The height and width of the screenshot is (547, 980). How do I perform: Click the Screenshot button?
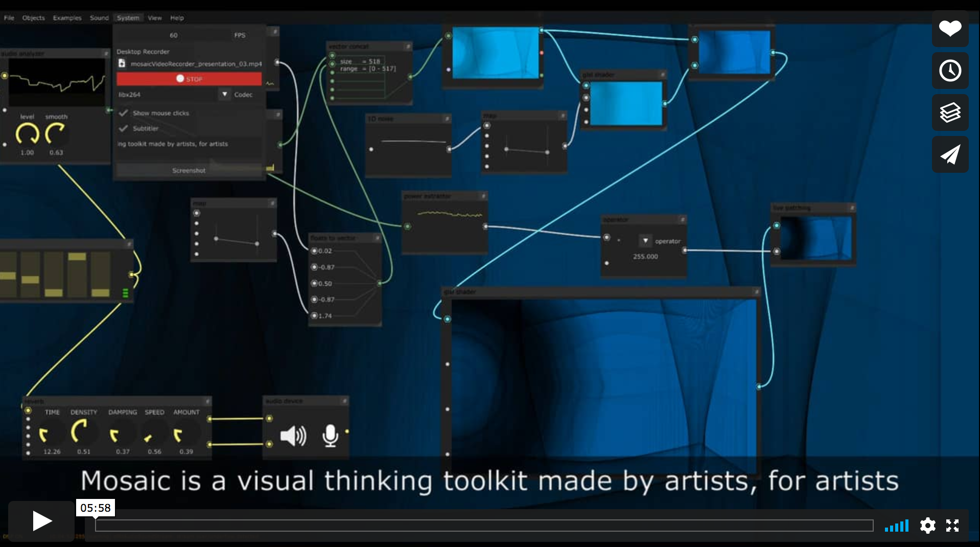pyautogui.click(x=189, y=170)
